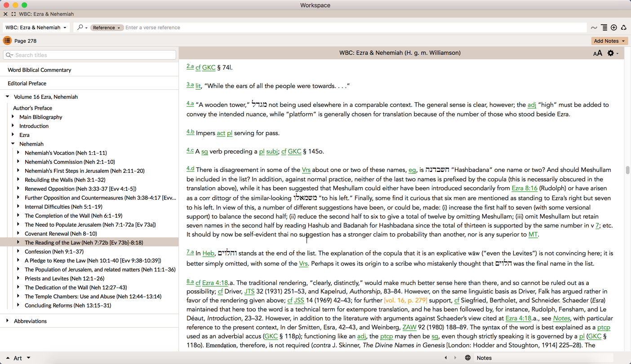Expand Covenant Renewal (Neh 8–10) node
Image resolution: width=631 pixels, height=364 pixels.
(18, 233)
